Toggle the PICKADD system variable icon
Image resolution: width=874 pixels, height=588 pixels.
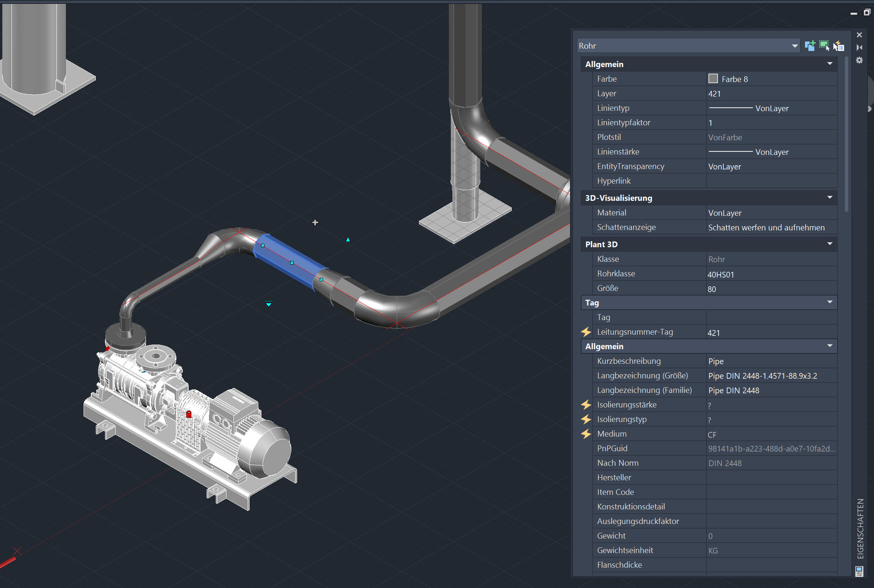(810, 46)
